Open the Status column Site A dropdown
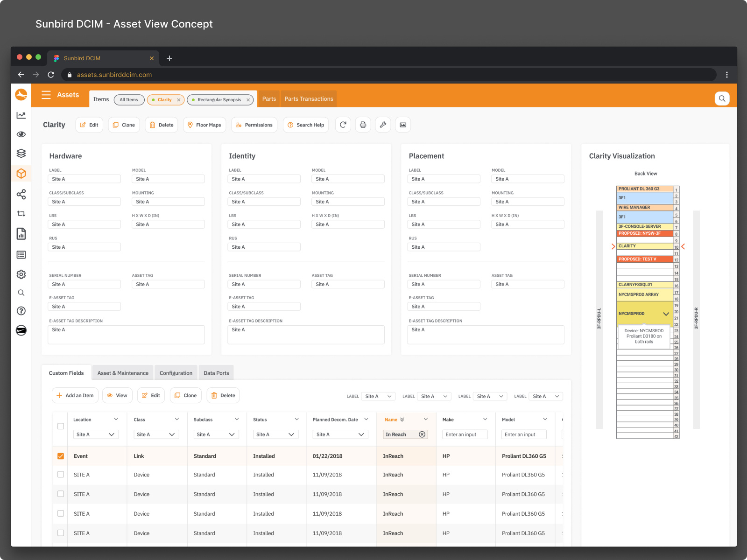Viewport: 747px width, 560px height. tap(275, 434)
